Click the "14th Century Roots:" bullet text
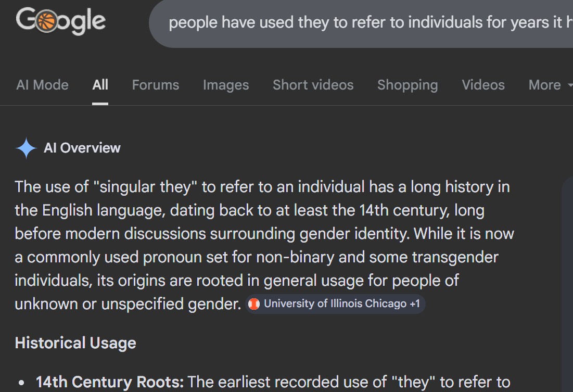The width and height of the screenshot is (573, 392). pyautogui.click(x=110, y=382)
